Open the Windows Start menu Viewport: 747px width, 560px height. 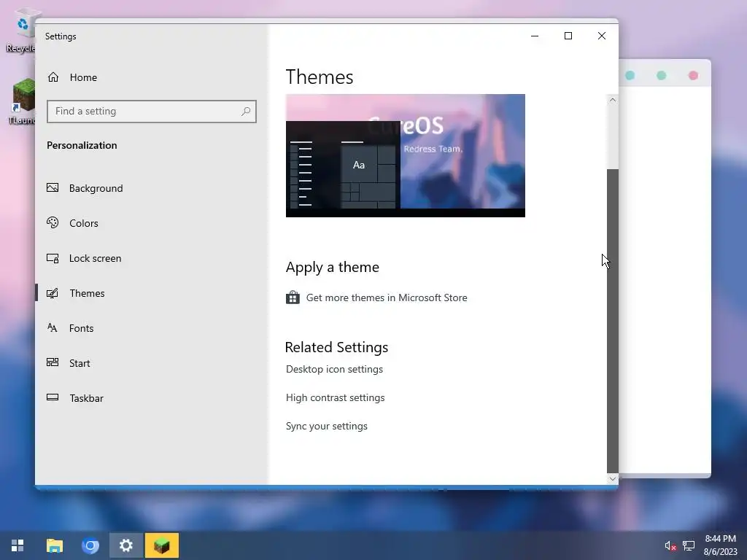click(18, 545)
